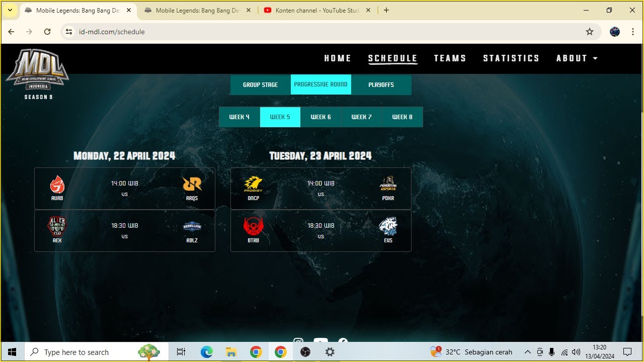Open the RBLZ Rebellion logo

[192, 227]
